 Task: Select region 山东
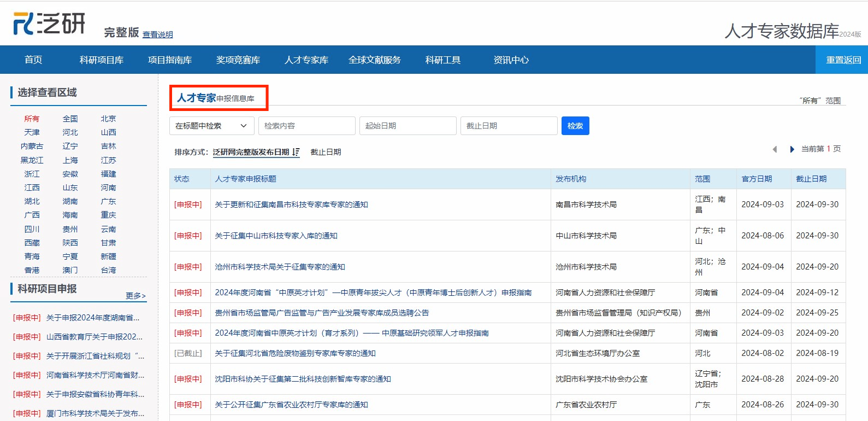70,188
